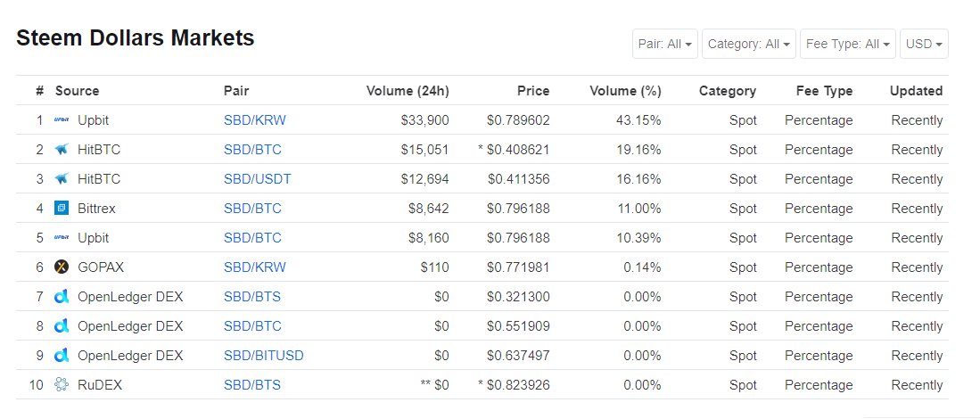Click HitBTC name in row 2
The width and height of the screenshot is (980, 419).
click(x=99, y=149)
